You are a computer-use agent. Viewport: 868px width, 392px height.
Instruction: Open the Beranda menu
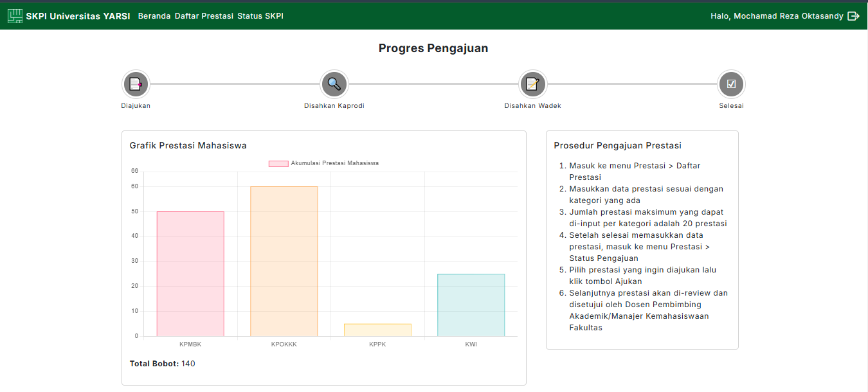(154, 16)
